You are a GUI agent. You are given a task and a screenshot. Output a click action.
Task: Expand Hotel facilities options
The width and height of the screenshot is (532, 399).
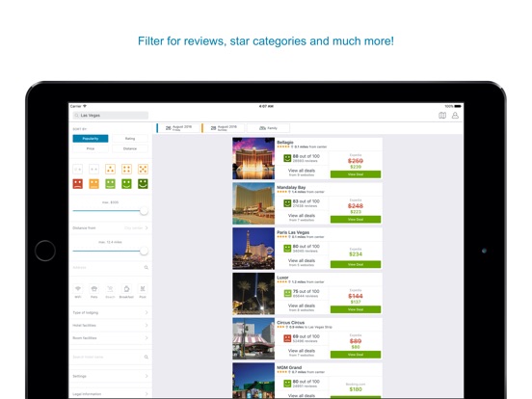click(x=110, y=326)
